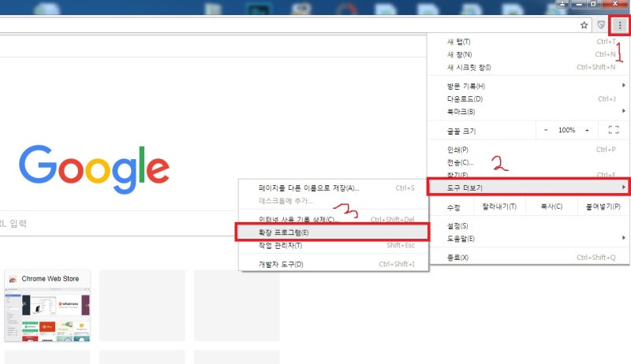
Task: Click the 100% zoom level value
Action: click(x=566, y=130)
